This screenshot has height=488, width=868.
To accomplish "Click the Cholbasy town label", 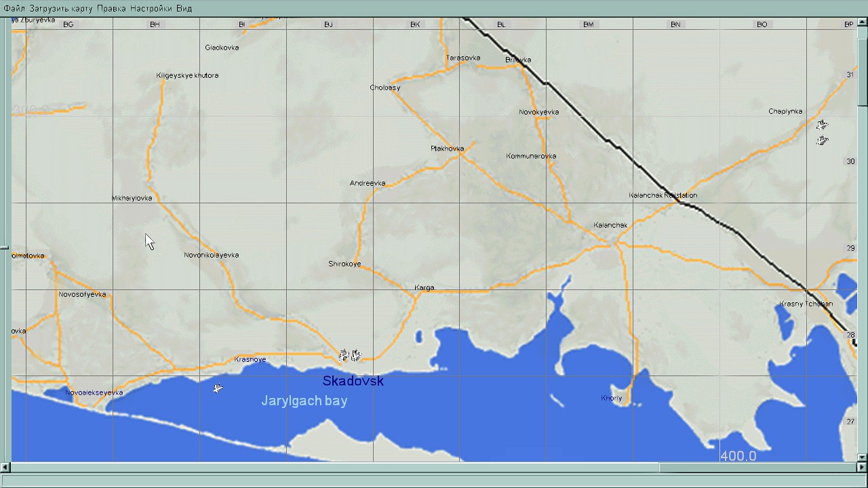I will (x=385, y=87).
